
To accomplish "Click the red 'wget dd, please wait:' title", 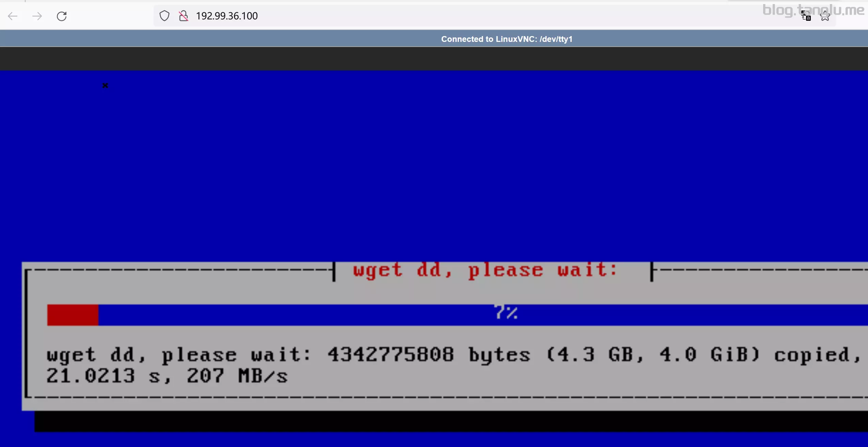I will click(485, 271).
